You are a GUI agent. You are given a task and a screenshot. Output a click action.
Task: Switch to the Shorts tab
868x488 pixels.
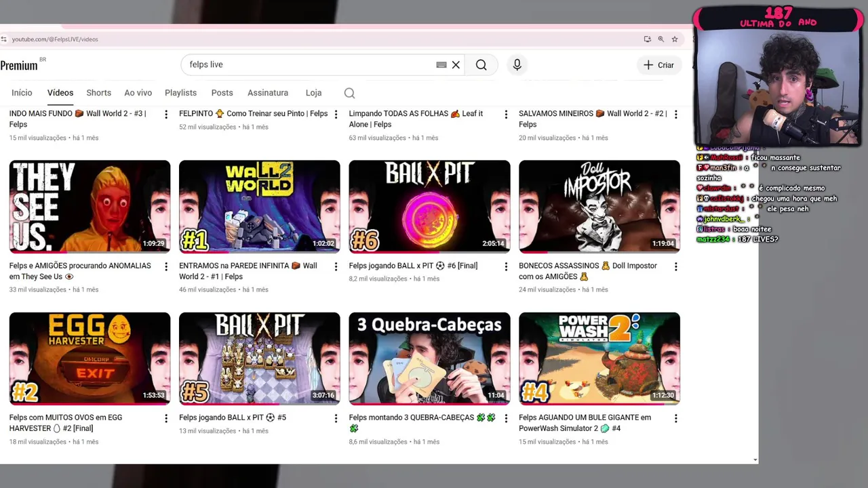tap(99, 93)
